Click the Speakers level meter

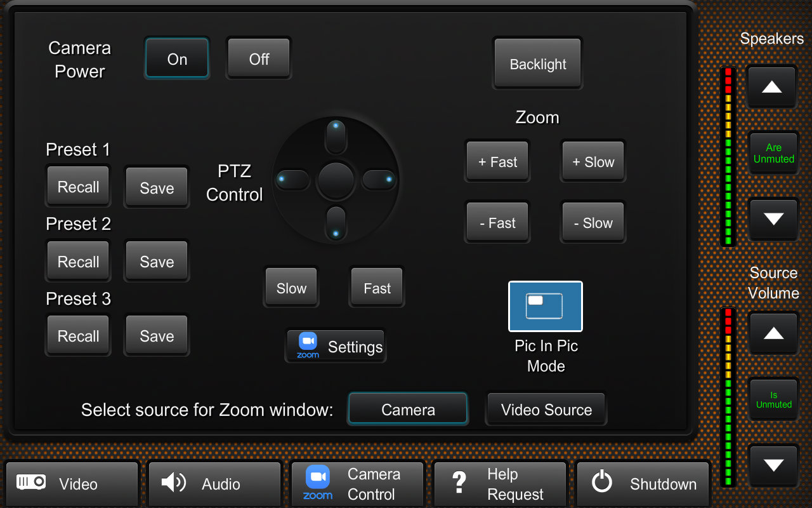pos(728,156)
